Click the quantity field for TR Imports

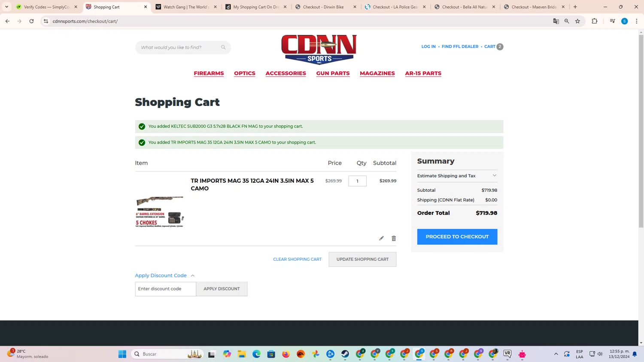tap(357, 181)
